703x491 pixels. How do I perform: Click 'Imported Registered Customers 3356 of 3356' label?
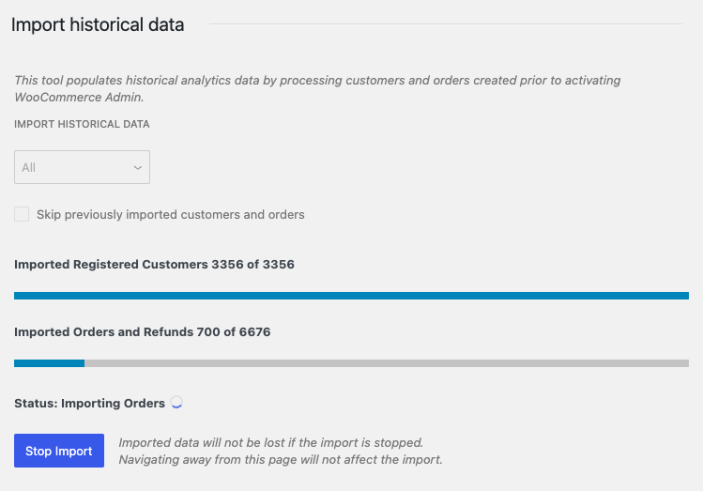[x=154, y=265]
